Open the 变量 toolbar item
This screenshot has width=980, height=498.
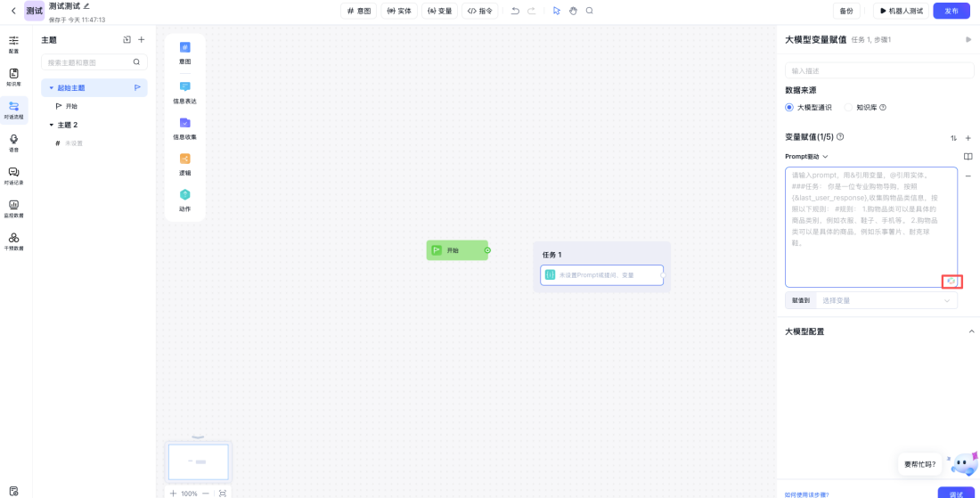(x=440, y=11)
